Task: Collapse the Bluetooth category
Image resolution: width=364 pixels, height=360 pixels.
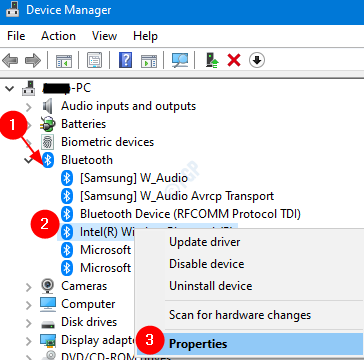Action: coord(28,160)
